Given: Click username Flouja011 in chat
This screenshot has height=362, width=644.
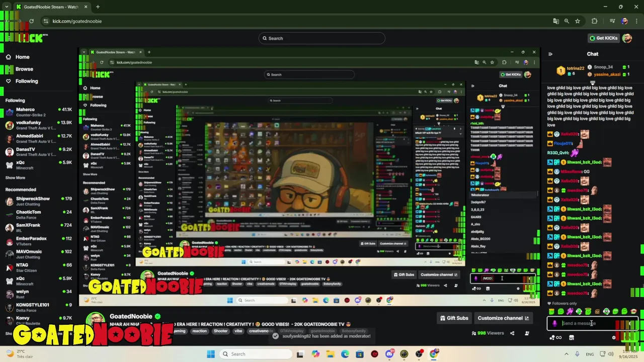Looking at the screenshot, I should [562, 143].
